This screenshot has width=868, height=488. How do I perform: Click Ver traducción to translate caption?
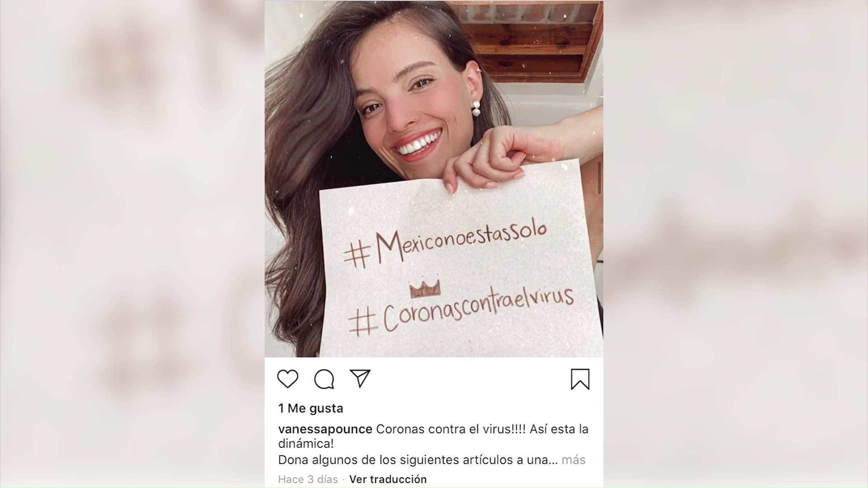(x=388, y=479)
